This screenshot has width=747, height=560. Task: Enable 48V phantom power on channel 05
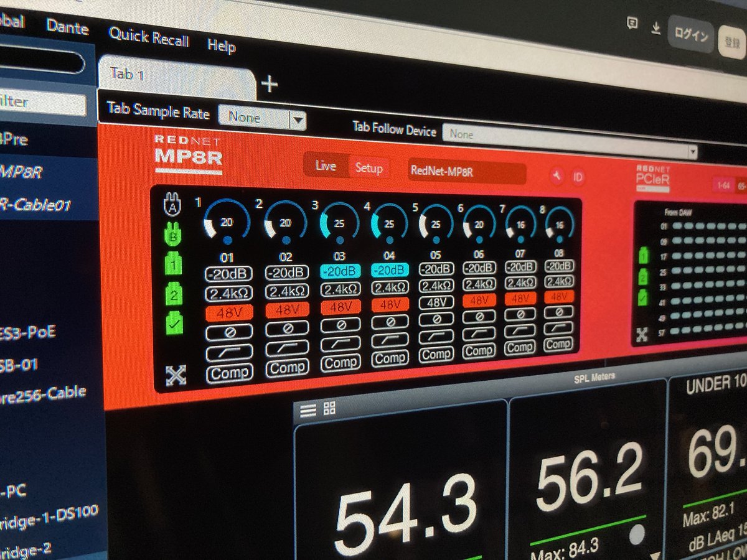click(436, 302)
